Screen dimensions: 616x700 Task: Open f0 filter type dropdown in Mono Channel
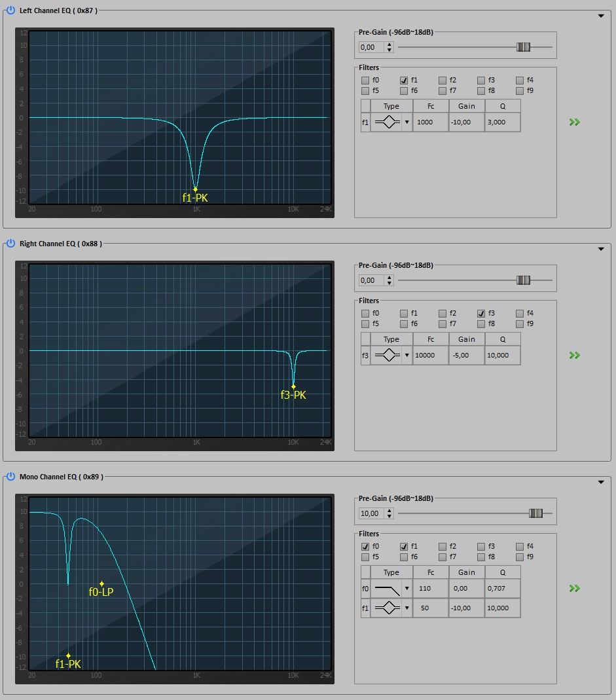tap(407, 589)
